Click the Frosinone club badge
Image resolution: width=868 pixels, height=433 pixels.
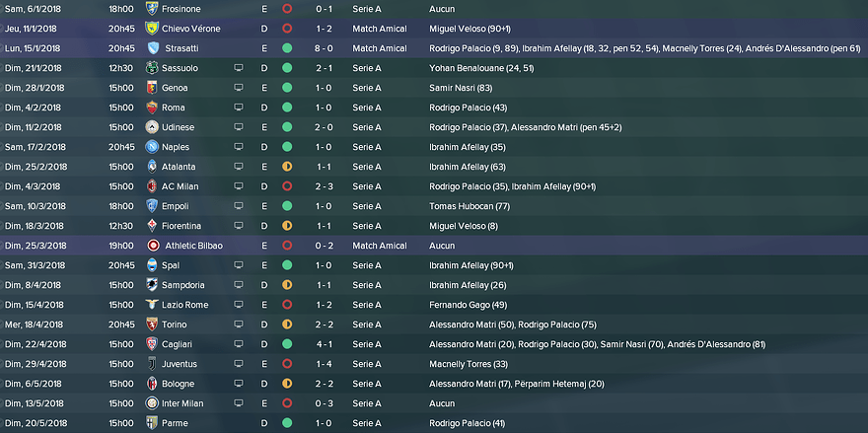click(152, 8)
